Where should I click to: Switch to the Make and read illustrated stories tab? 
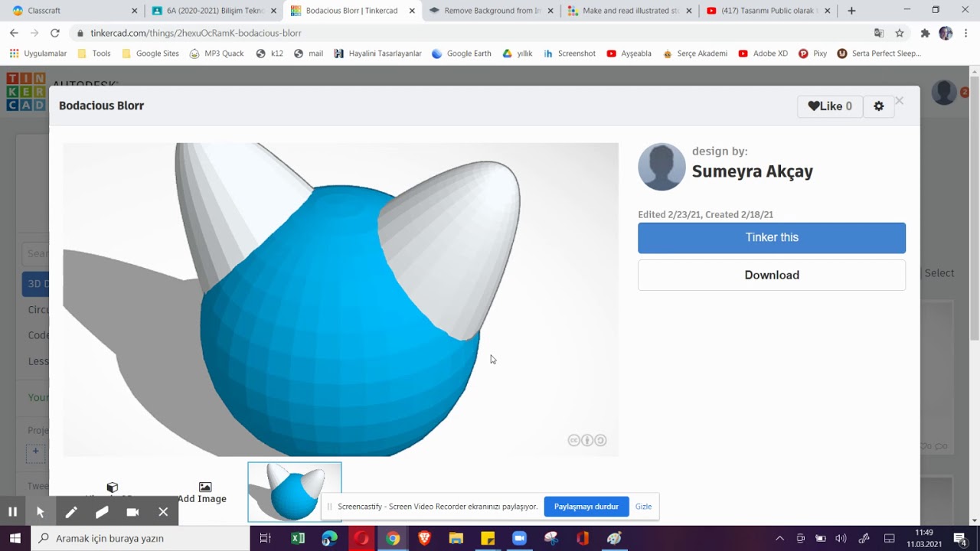(629, 11)
